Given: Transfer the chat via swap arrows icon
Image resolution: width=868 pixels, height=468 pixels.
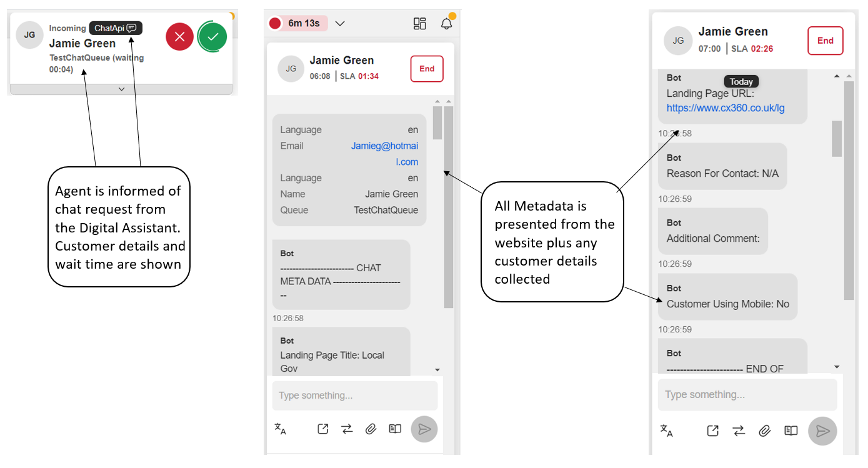Looking at the screenshot, I should click(347, 429).
